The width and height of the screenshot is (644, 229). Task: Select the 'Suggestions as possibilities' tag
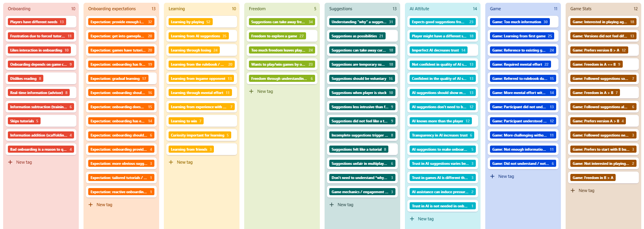357,36
